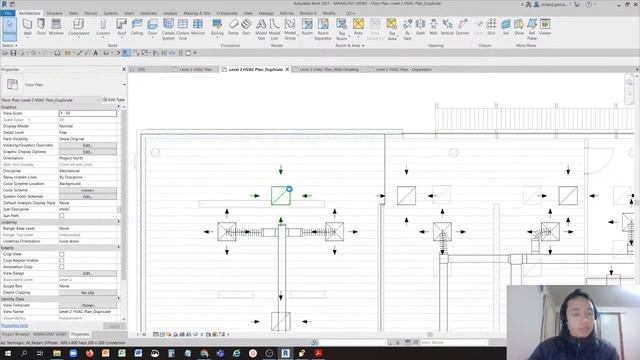Select the Door tool
The height and width of the screenshot is (360, 640).
coord(41,27)
